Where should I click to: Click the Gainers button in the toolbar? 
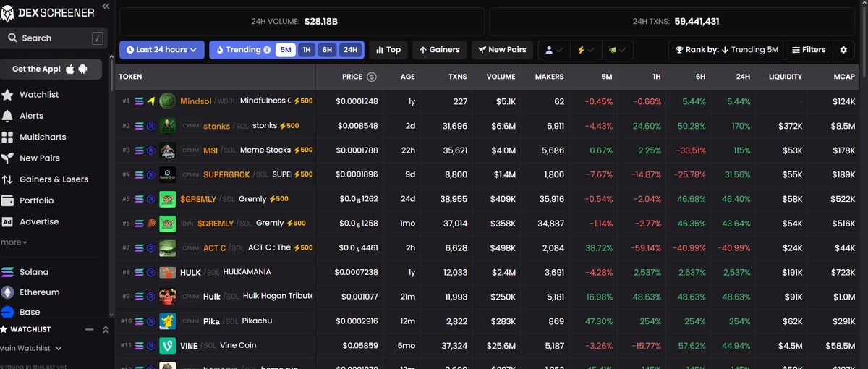[439, 50]
